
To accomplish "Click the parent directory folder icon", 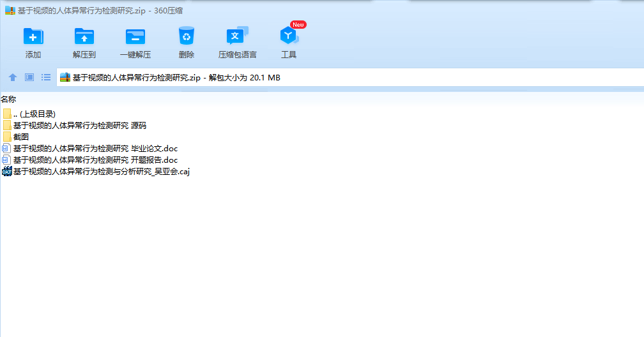I will coord(7,114).
